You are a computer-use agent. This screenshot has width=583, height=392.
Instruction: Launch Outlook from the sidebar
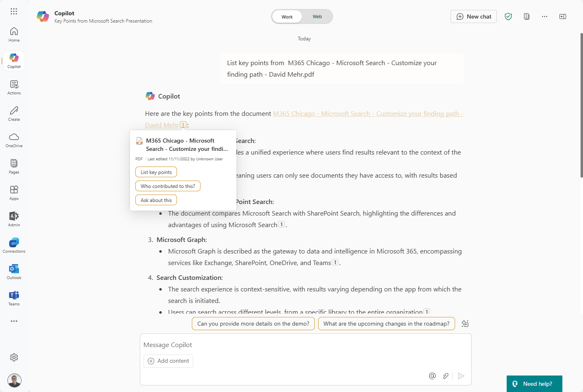(x=14, y=272)
